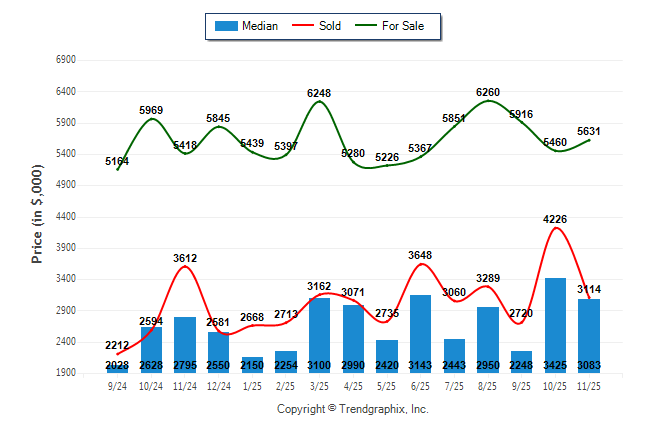The image size is (646, 434).
Task: Click the 9/24 x-axis label
Action: (x=118, y=386)
